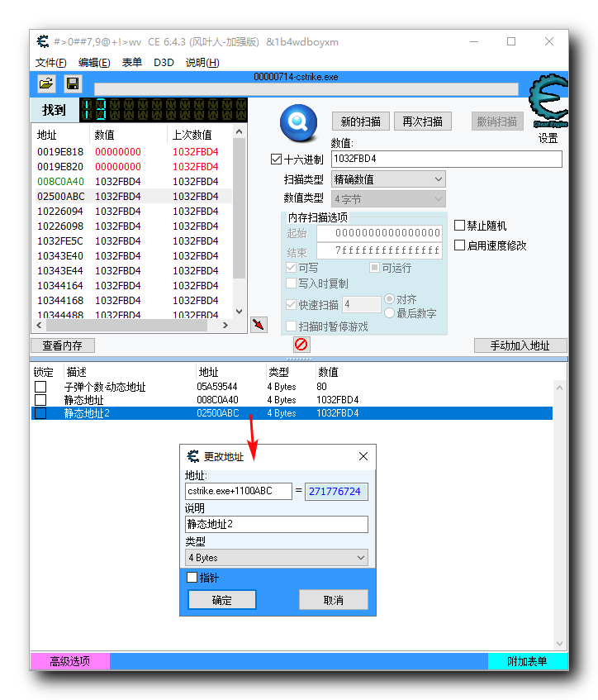Viewport: 598px width, 700px height.
Task: Click 结束 end address field
Action: [x=379, y=250]
